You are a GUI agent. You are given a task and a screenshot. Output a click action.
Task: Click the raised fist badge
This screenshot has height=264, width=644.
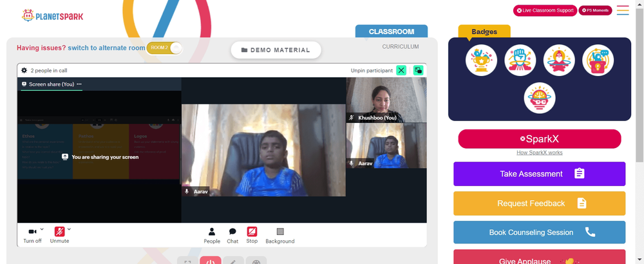tap(520, 60)
